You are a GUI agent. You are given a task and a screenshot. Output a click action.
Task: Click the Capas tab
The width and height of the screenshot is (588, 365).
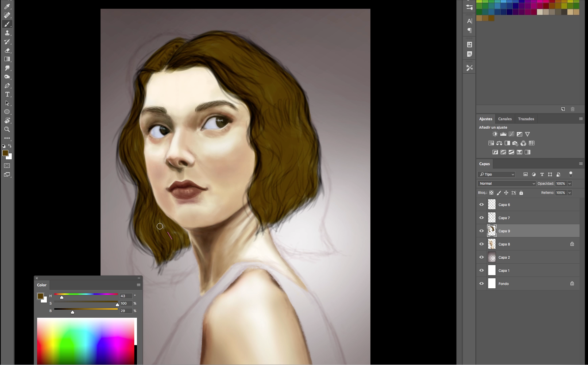(484, 164)
